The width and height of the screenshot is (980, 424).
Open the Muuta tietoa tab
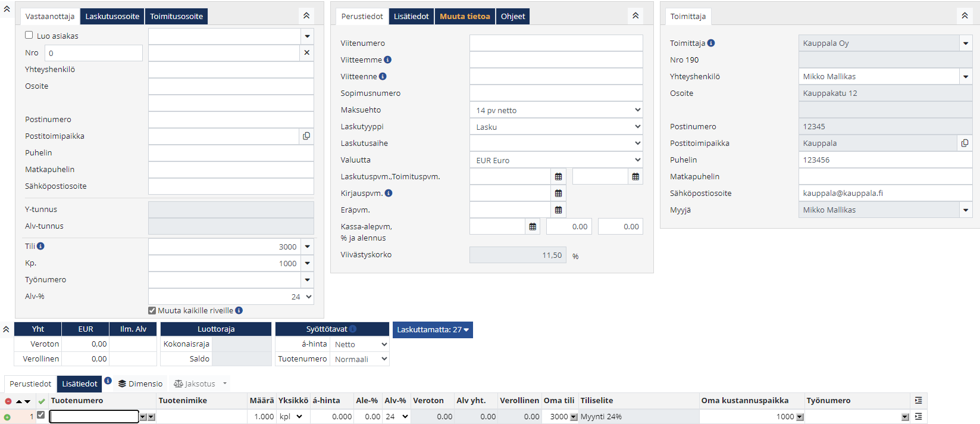[x=465, y=17]
